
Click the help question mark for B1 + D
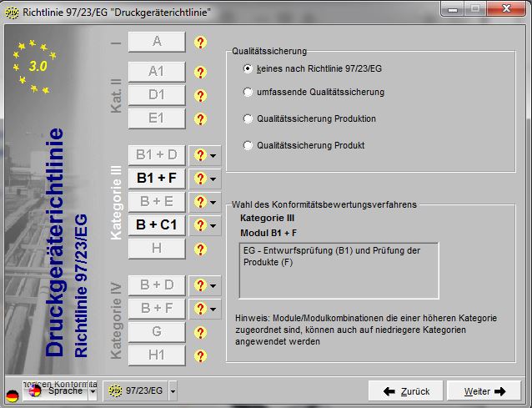pos(200,155)
